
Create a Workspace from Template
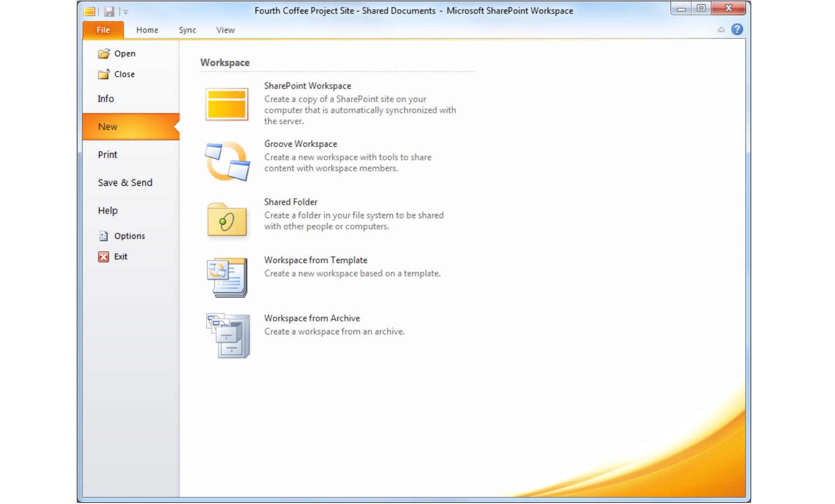(x=316, y=260)
